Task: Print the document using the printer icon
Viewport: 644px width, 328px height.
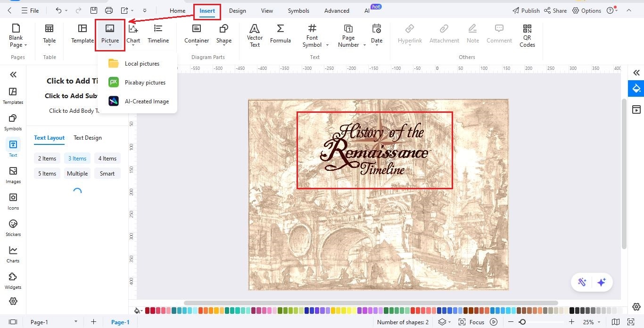Action: click(109, 10)
